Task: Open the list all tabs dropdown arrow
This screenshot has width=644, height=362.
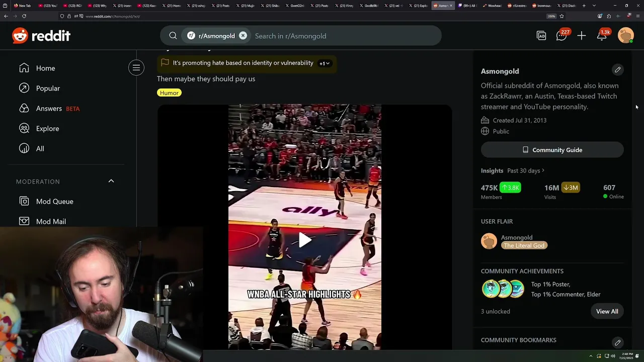Action: (594, 6)
